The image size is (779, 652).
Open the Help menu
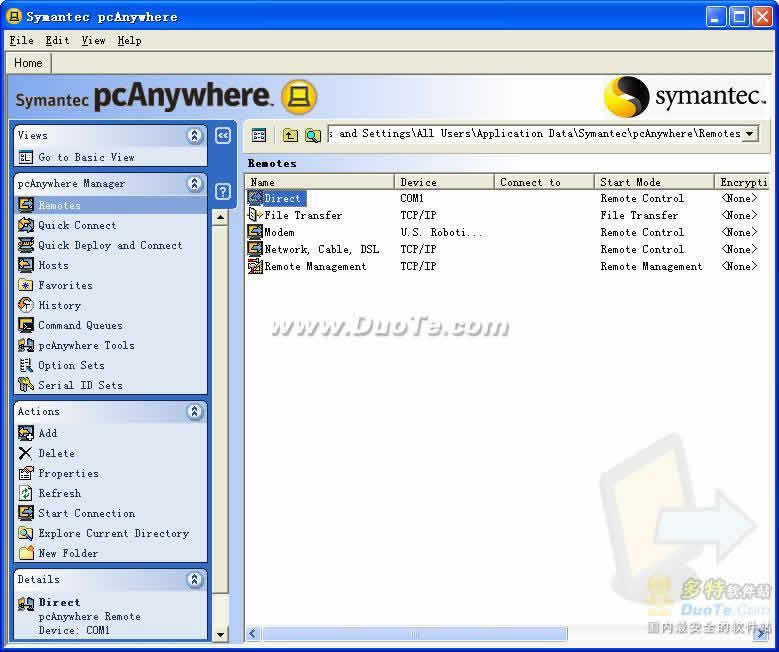(130, 40)
